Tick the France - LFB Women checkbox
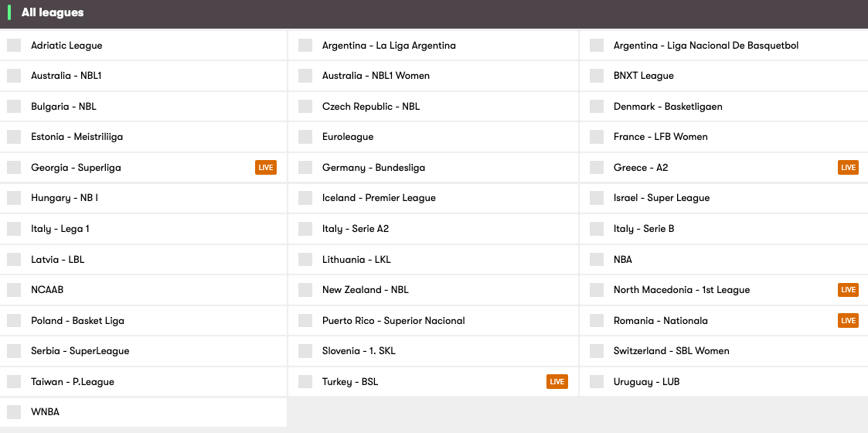The image size is (868, 433). 597,137
